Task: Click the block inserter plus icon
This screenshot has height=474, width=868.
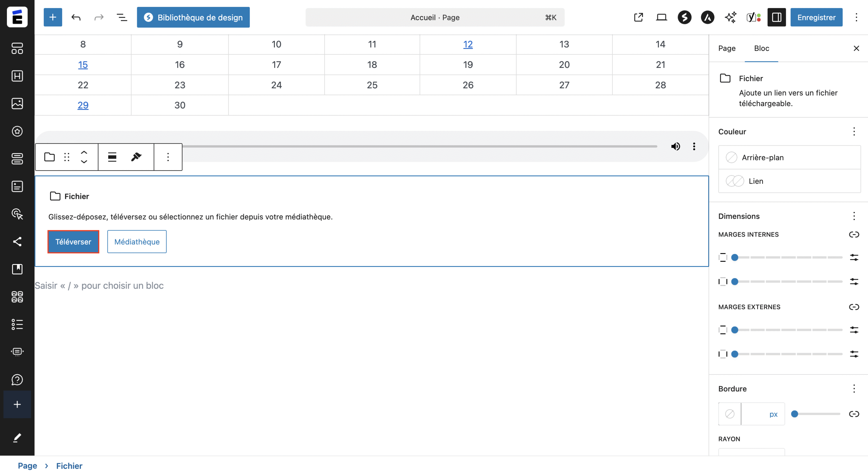Action: [x=53, y=17]
